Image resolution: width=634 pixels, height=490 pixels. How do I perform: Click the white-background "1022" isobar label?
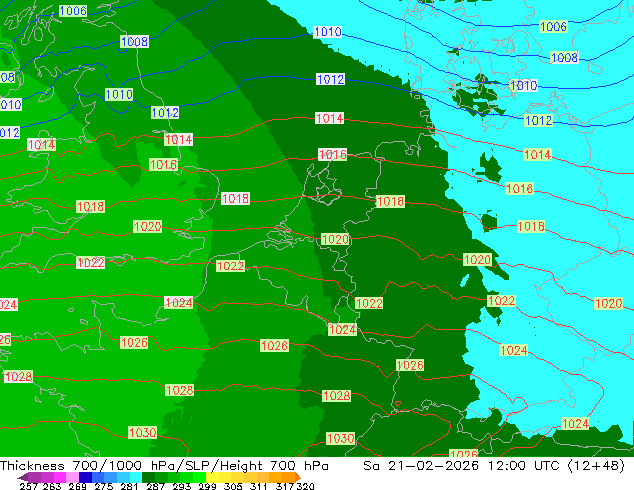click(x=91, y=263)
